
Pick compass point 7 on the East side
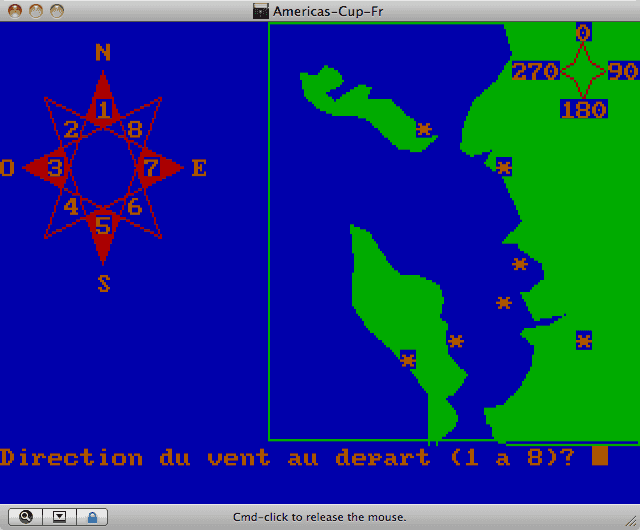[x=151, y=168]
